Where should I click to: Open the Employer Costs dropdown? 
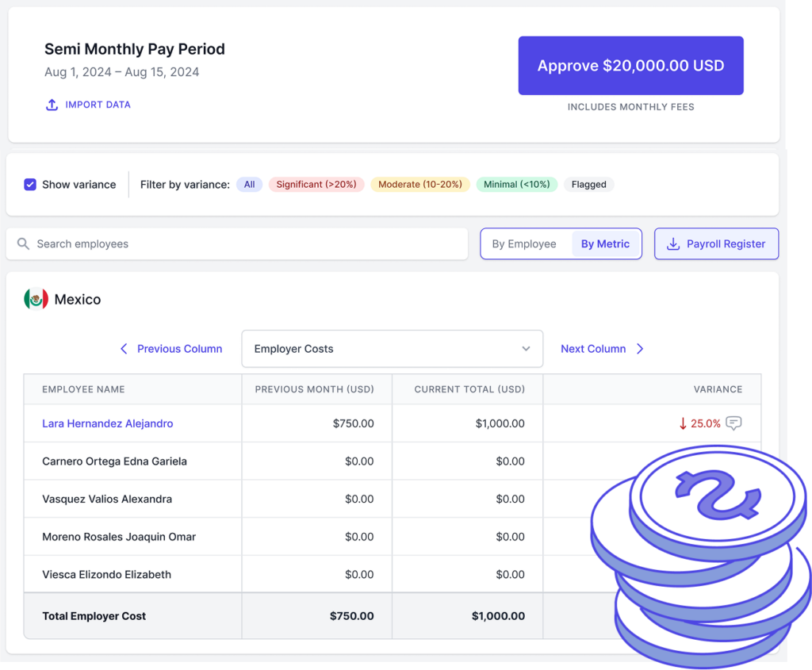[392, 349]
